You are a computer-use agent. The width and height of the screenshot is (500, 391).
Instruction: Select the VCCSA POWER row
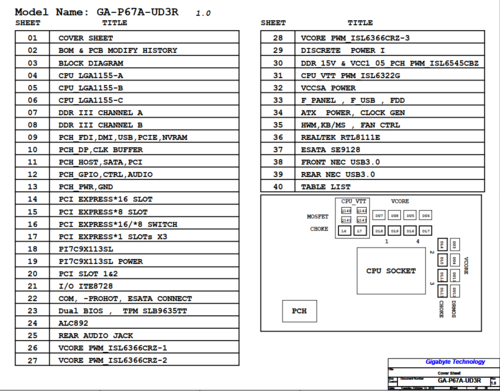[372, 88]
